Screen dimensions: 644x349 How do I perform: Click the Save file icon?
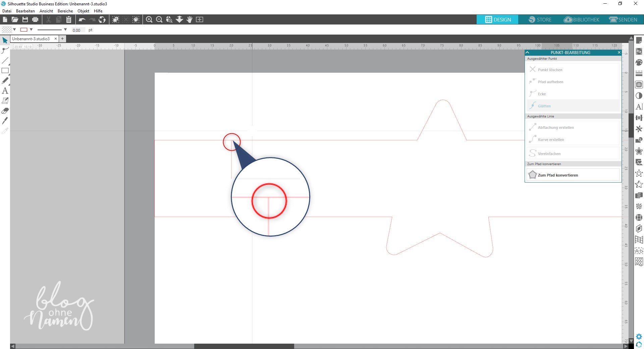click(25, 20)
